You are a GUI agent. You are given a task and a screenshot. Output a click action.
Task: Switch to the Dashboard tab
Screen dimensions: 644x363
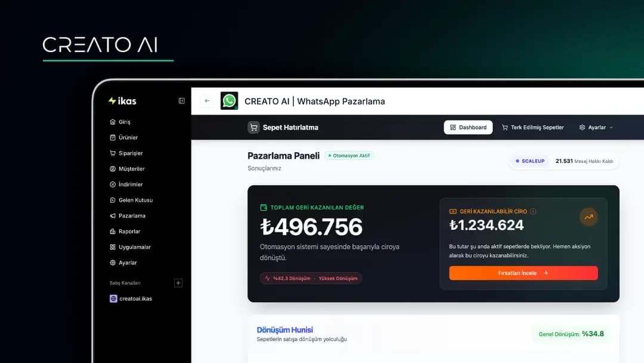click(x=468, y=127)
